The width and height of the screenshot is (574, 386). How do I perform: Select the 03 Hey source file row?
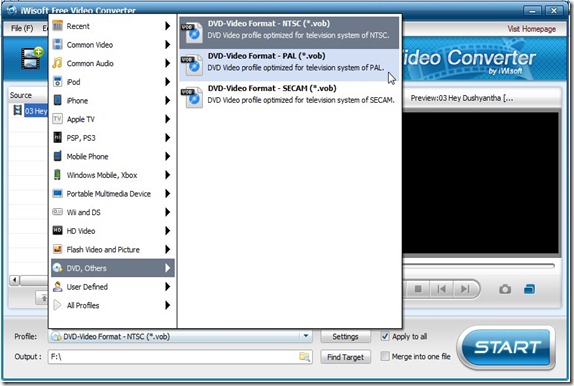[36, 110]
